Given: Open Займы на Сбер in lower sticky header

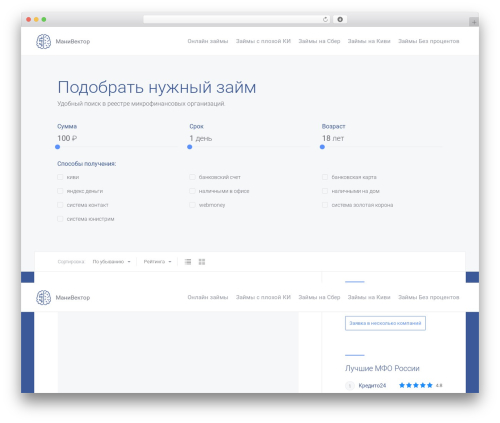Looking at the screenshot, I should pyautogui.click(x=319, y=297).
